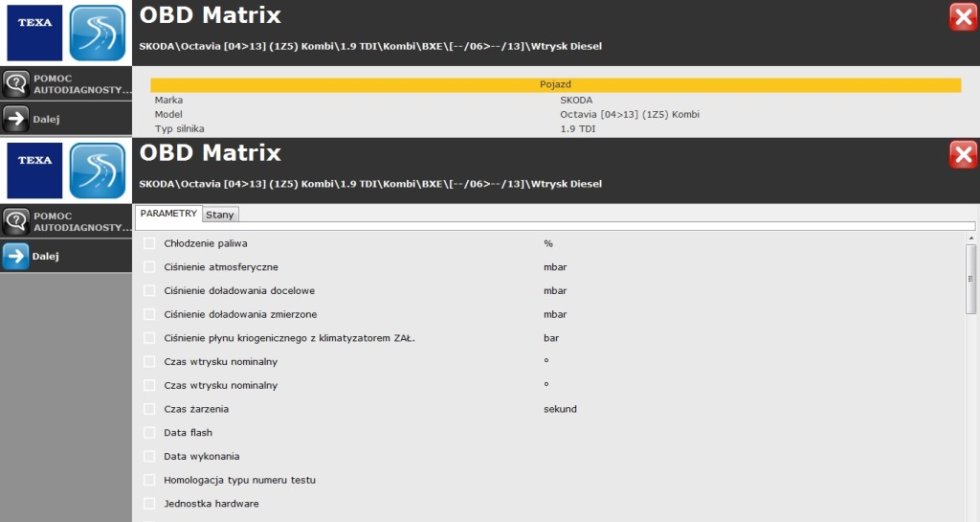The width and height of the screenshot is (980, 522).
Task: Click 'mbar' unit of Ciśnienie doładowania zmierzone
Action: point(555,314)
